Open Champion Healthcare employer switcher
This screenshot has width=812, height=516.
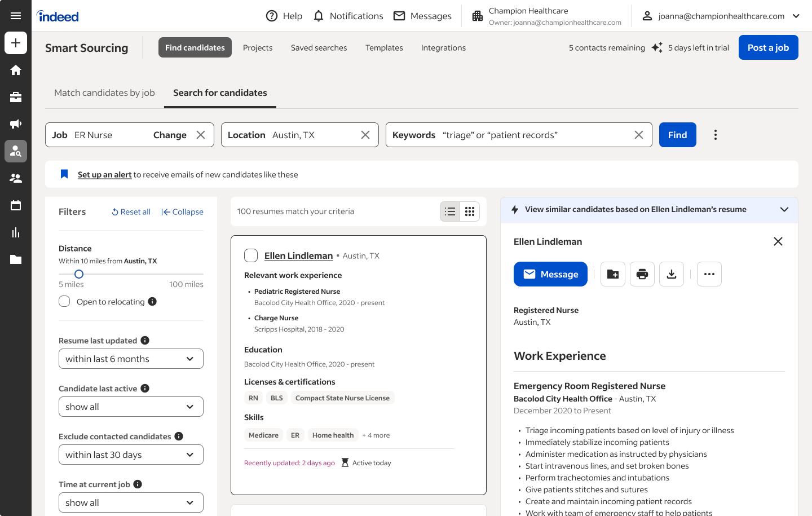[546, 16]
